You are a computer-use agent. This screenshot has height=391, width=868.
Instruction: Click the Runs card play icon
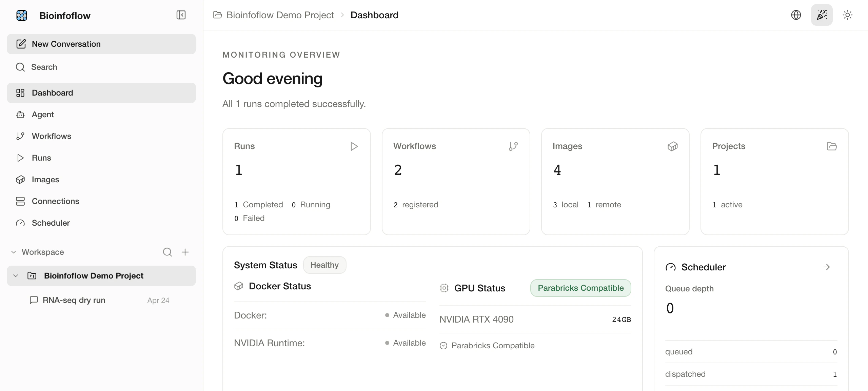point(354,146)
